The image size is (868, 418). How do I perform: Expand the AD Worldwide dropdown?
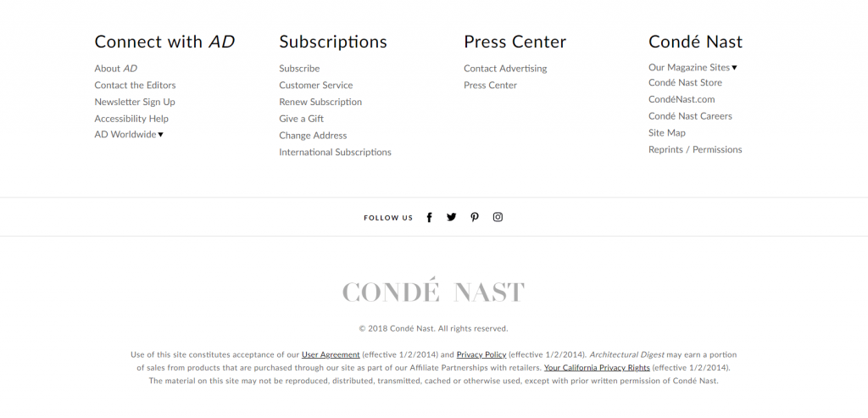pos(129,135)
